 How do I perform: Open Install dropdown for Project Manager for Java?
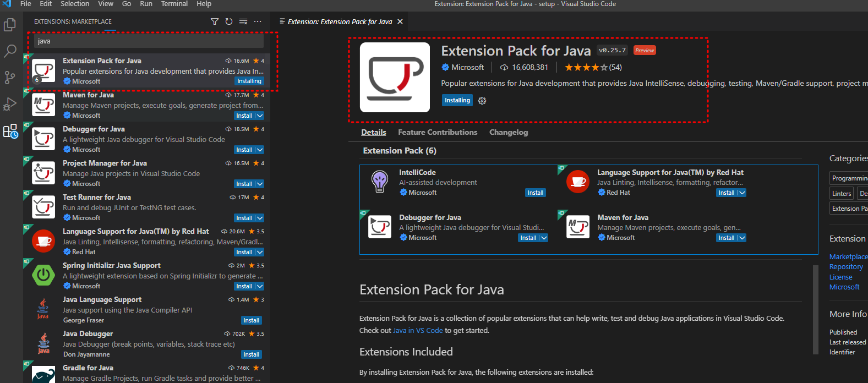click(260, 184)
